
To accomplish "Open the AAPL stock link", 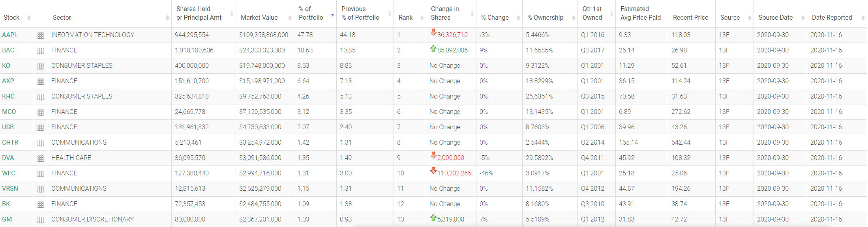I will point(10,35).
